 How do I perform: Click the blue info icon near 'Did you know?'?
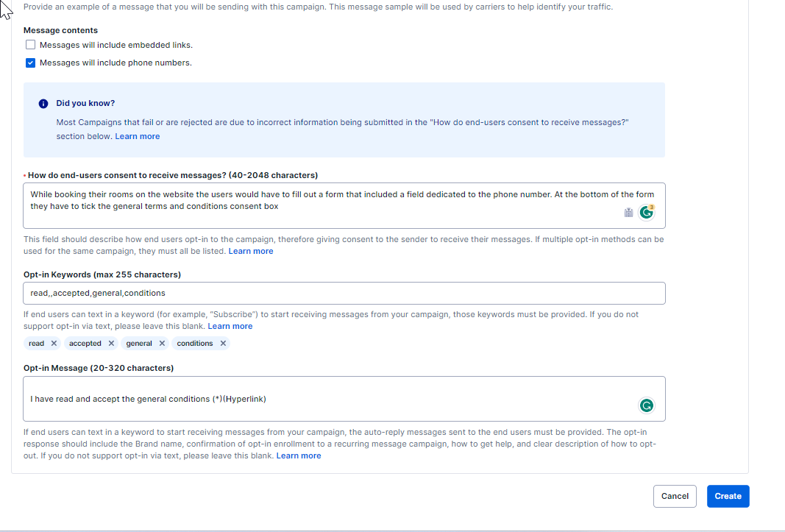click(43, 104)
